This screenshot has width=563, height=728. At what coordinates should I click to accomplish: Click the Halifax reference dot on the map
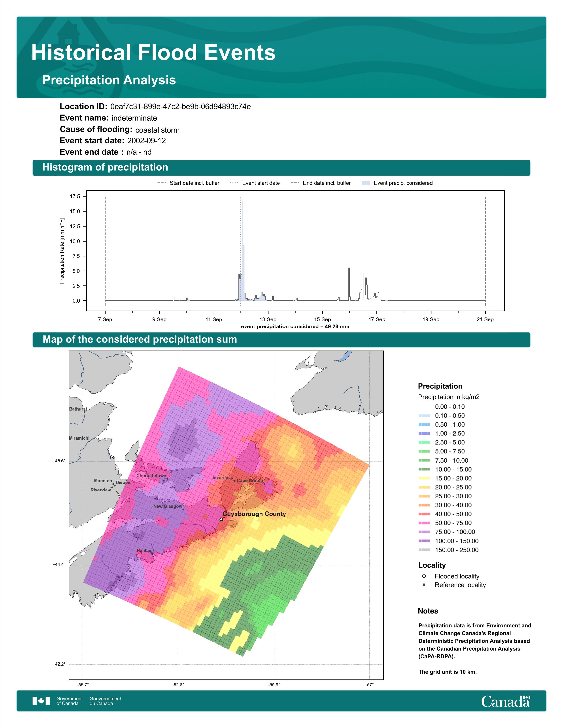152,554
